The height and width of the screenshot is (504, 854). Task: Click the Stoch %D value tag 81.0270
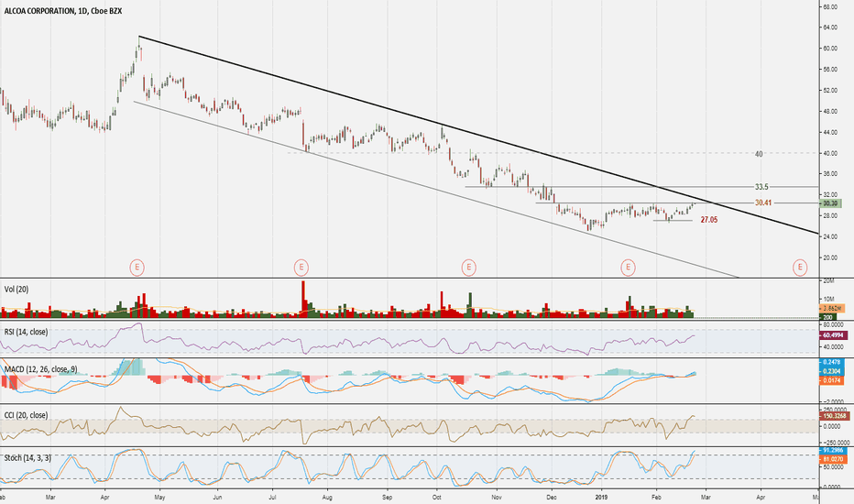click(x=832, y=460)
